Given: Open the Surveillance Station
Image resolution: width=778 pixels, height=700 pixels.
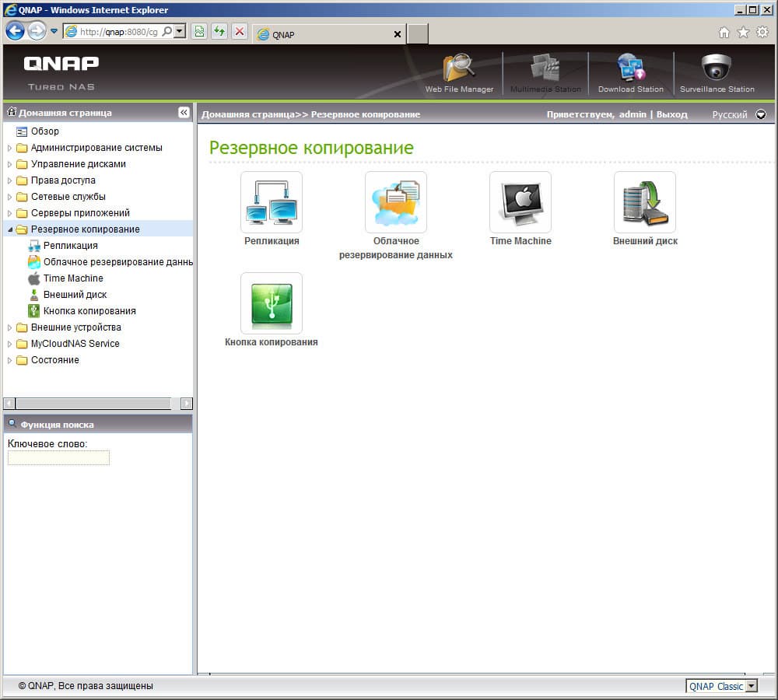Looking at the screenshot, I should pyautogui.click(x=716, y=70).
